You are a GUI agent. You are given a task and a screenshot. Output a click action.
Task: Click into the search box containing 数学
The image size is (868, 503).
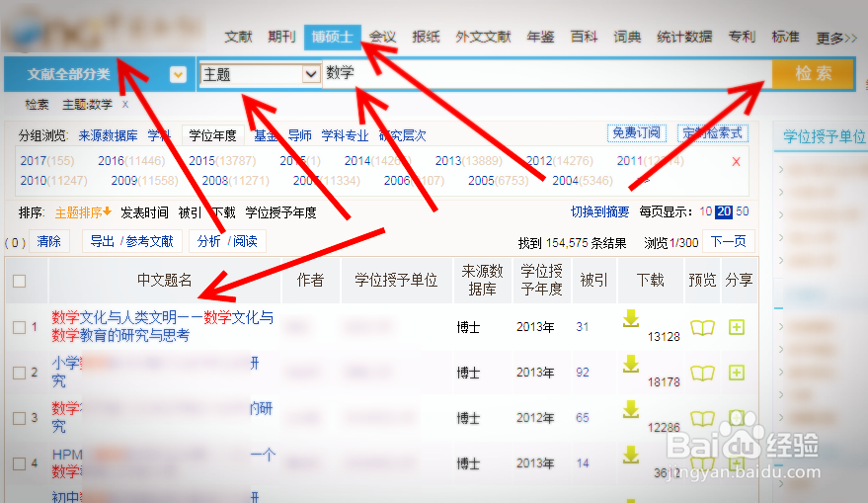point(547,73)
